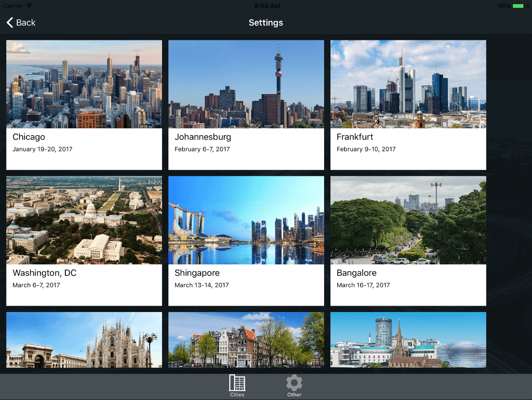Open the Frankfurt skyline photo

[x=408, y=84]
